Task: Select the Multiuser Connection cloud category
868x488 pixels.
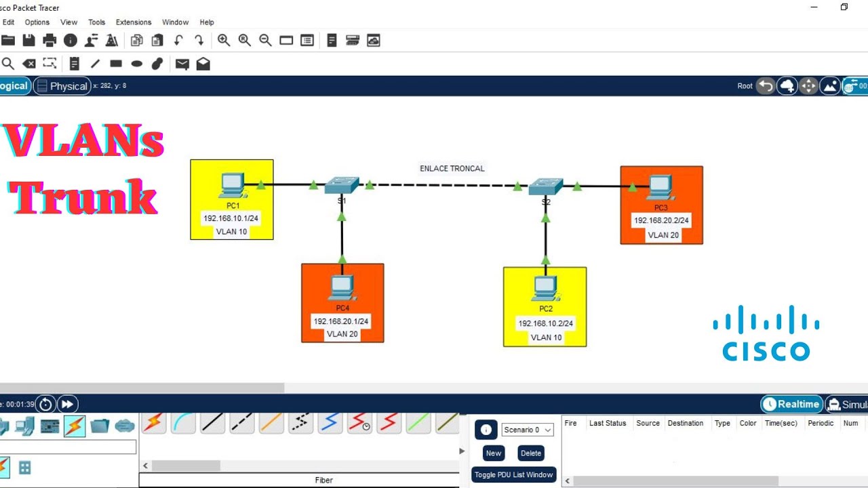Action: point(125,426)
